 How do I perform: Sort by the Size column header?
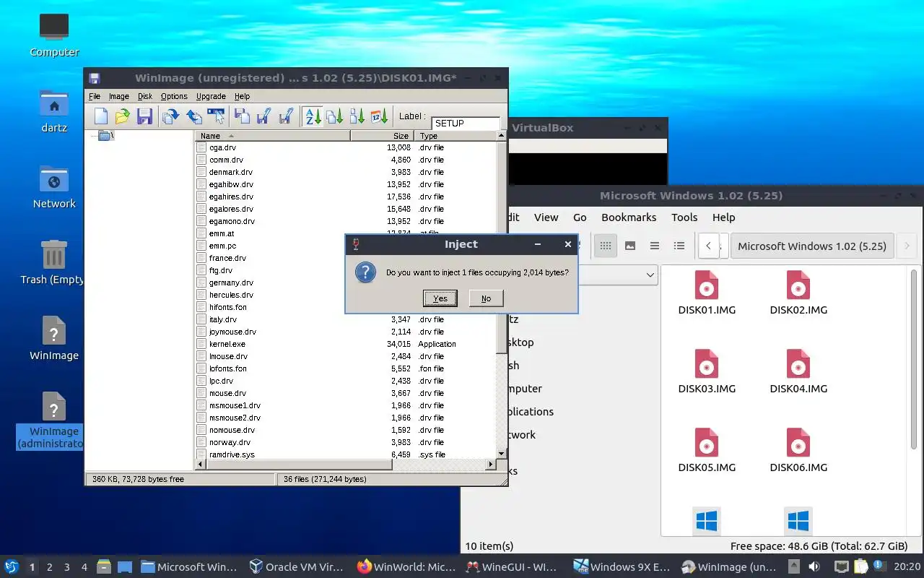click(x=383, y=136)
